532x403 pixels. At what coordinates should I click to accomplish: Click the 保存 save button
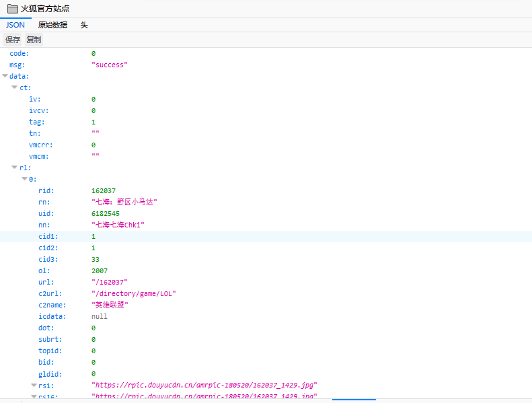(x=13, y=40)
